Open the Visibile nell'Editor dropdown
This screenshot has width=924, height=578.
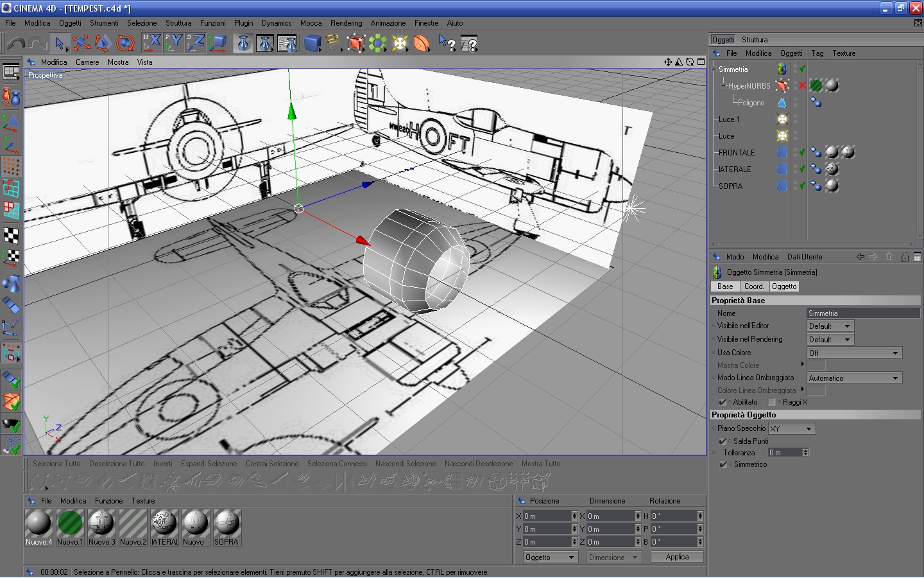click(x=830, y=326)
